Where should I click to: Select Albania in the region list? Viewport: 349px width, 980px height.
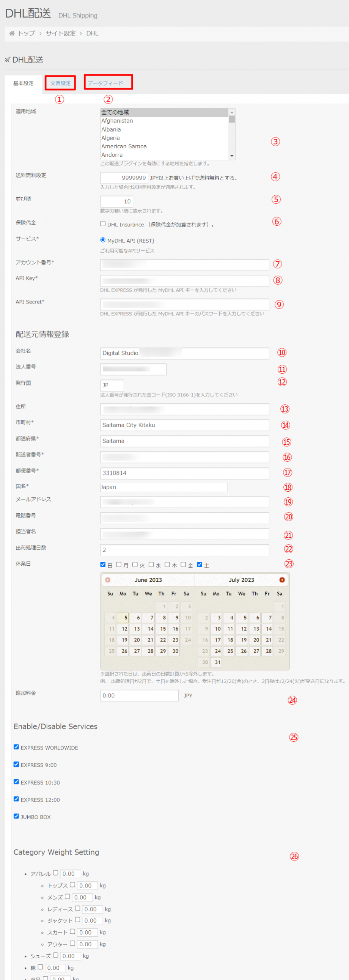[x=111, y=129]
